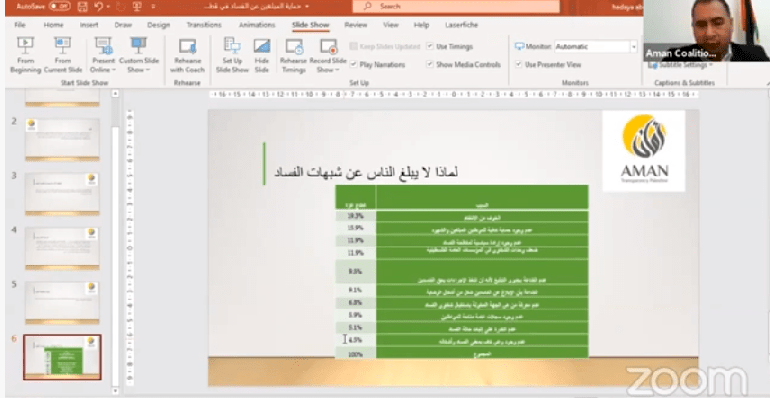Click the 100% total cell in table

(356, 354)
